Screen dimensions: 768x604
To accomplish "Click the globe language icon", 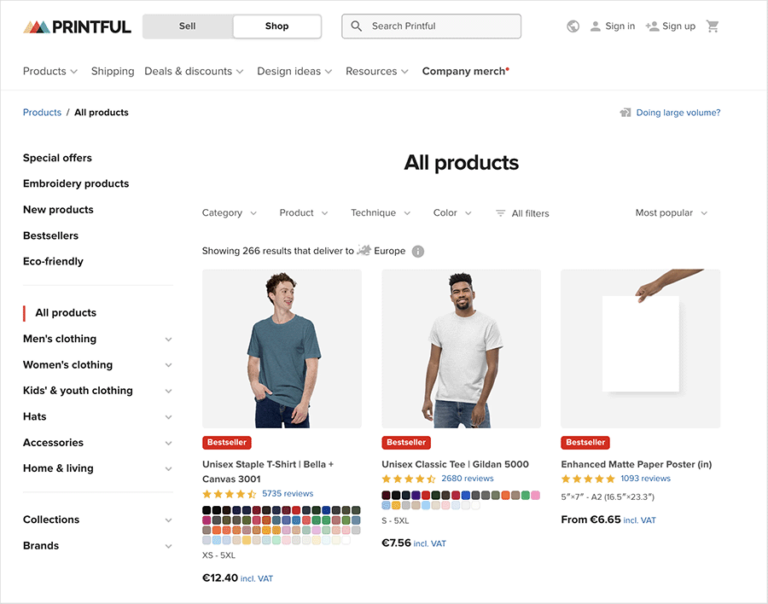I will 573,26.
